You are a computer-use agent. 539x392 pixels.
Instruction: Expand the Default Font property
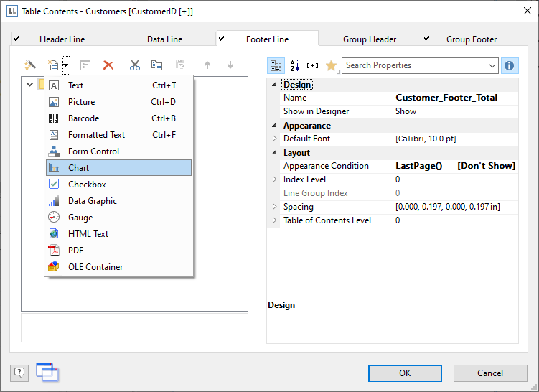click(x=274, y=139)
